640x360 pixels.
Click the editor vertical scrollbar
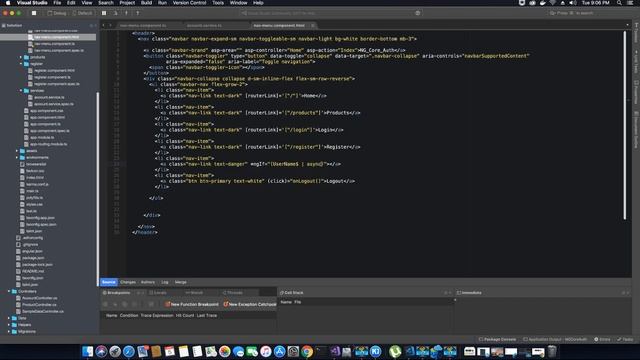pos(624,126)
